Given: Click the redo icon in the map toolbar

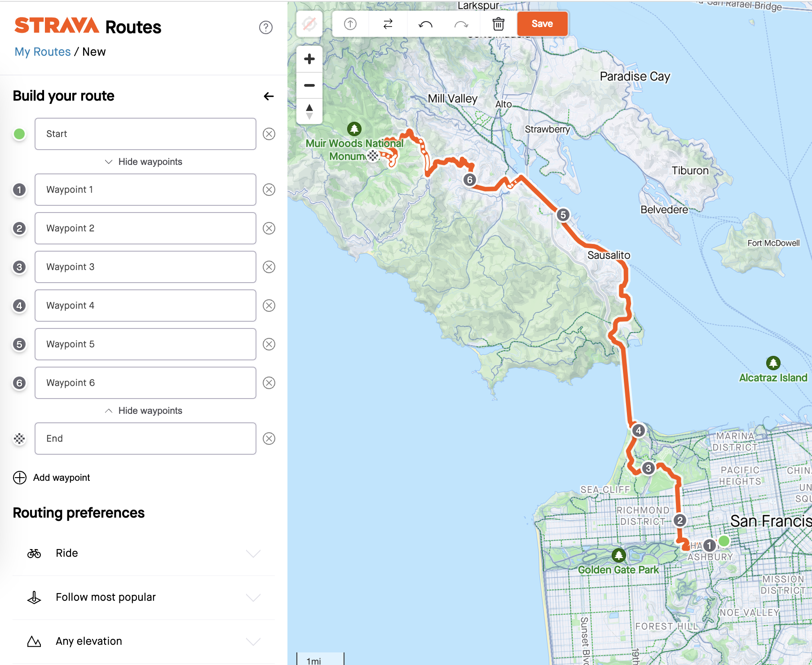Looking at the screenshot, I should tap(461, 24).
